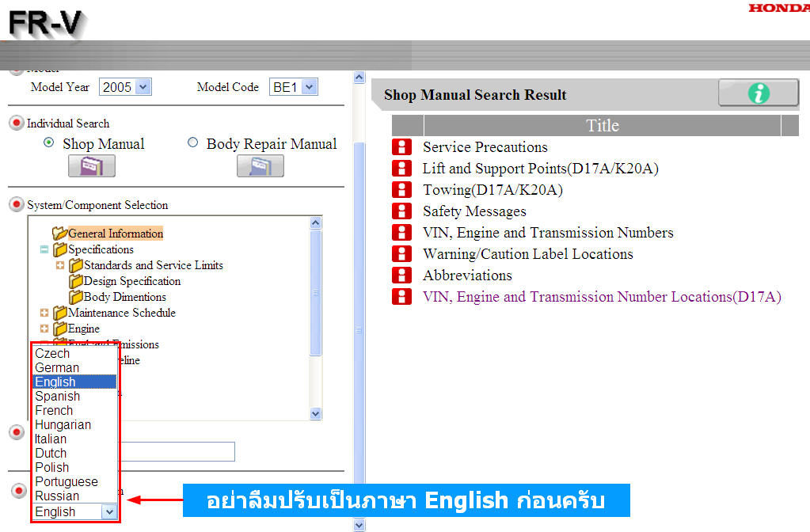Viewport: 810px width, 532px height.
Task: Select Design Specification in the tree
Action: point(132,281)
